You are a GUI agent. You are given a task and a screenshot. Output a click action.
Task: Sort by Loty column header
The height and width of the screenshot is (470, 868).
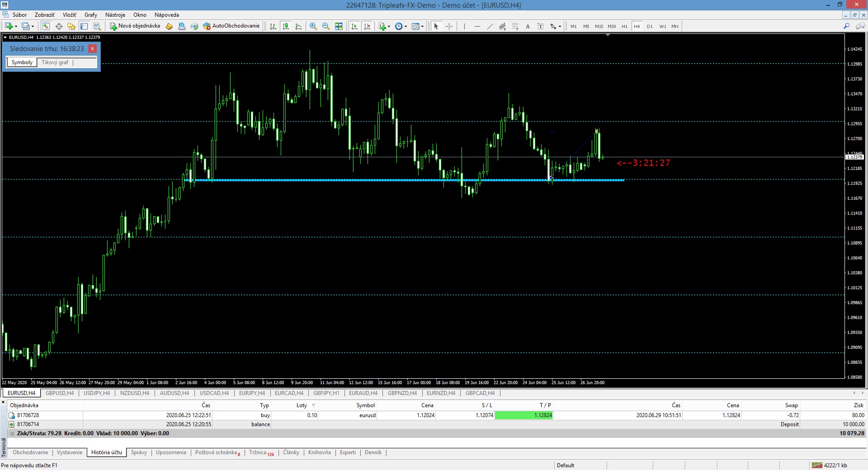click(x=302, y=405)
